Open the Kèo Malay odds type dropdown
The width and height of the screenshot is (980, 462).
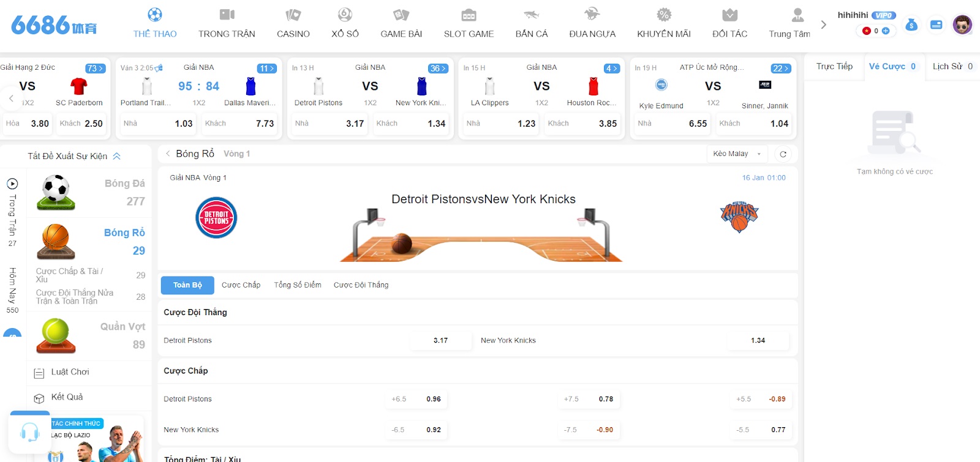pos(737,154)
